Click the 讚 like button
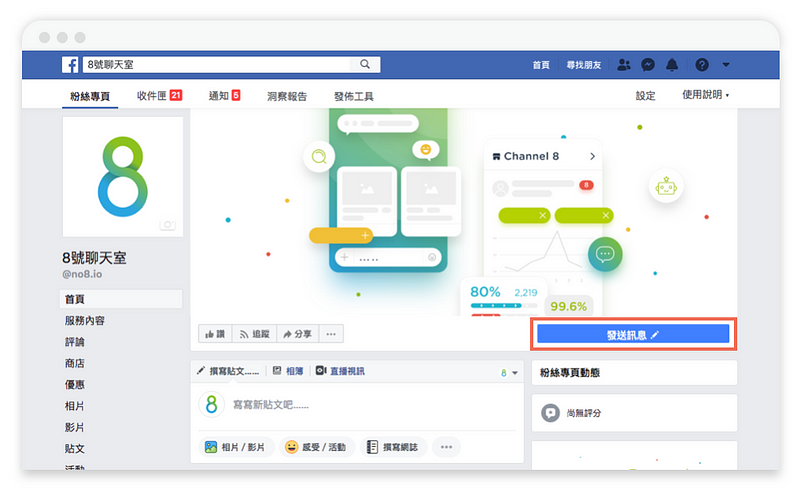 [215, 334]
